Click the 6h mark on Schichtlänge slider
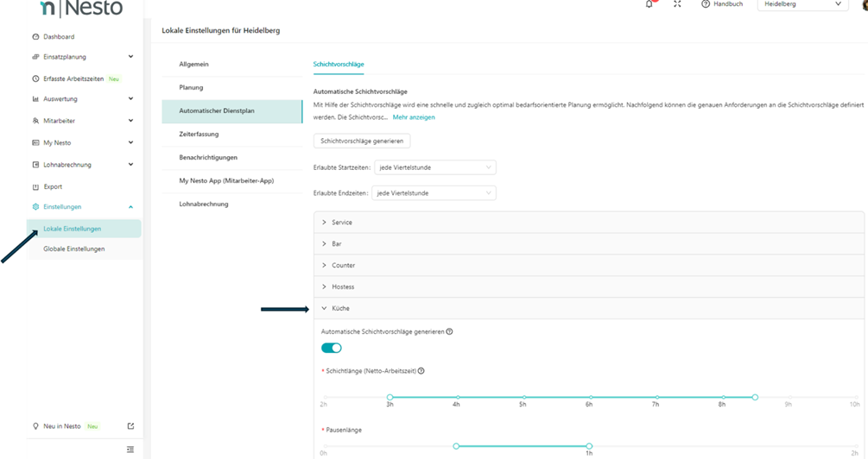The height and width of the screenshot is (459, 868). point(589,397)
